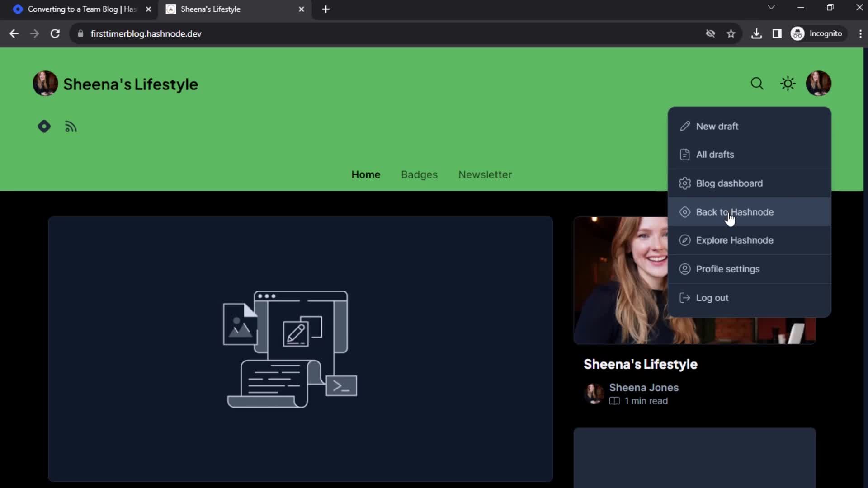Select New draft from the menu
This screenshot has height=488, width=868.
pyautogui.click(x=749, y=127)
